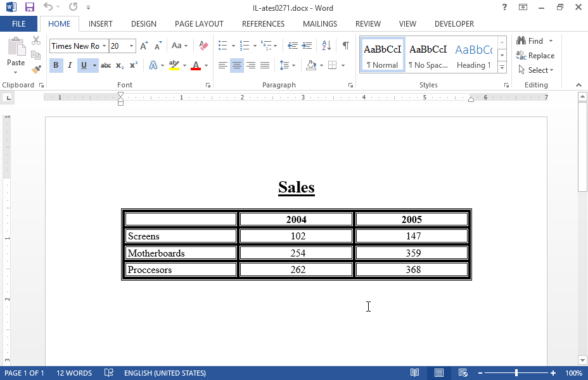Open Line and Paragraph Spacing menu

[287, 66]
